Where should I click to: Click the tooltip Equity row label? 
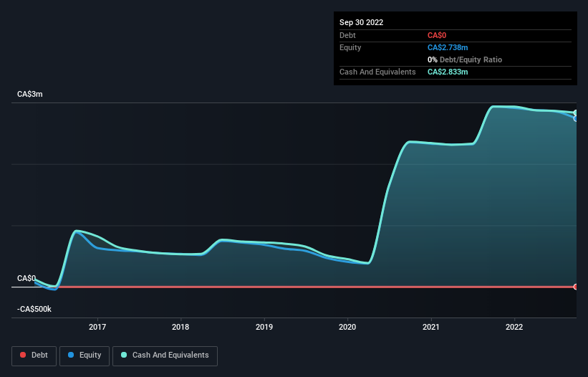[x=350, y=47]
